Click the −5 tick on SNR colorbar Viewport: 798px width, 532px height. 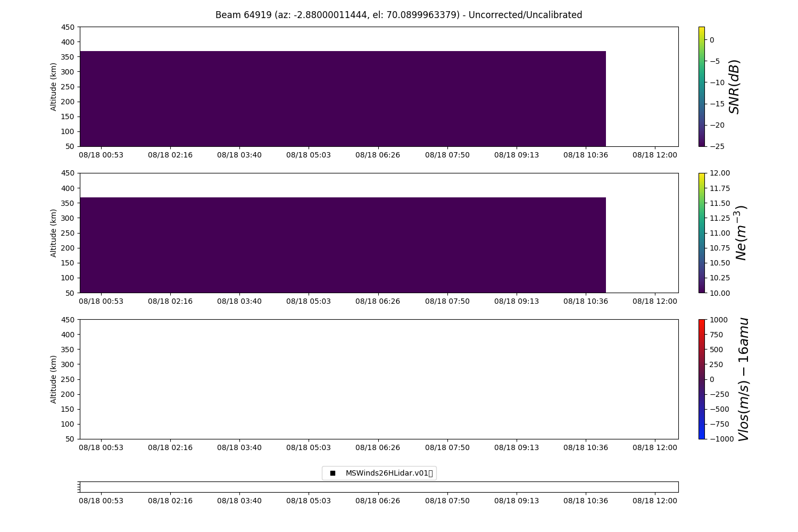coord(714,61)
